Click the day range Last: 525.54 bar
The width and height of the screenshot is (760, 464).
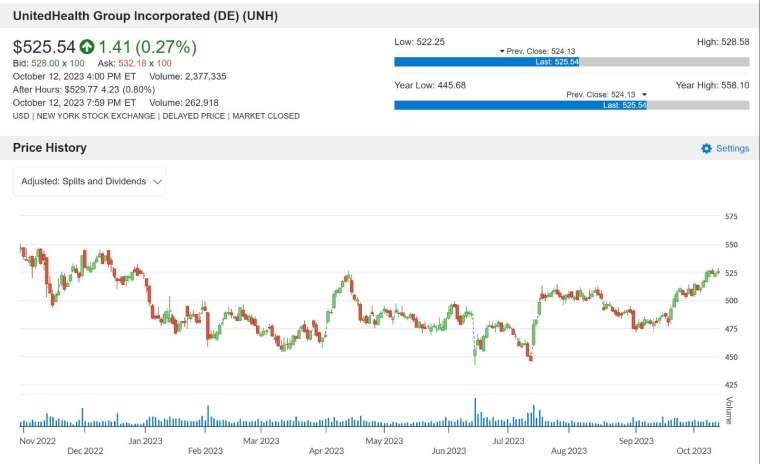coord(487,62)
